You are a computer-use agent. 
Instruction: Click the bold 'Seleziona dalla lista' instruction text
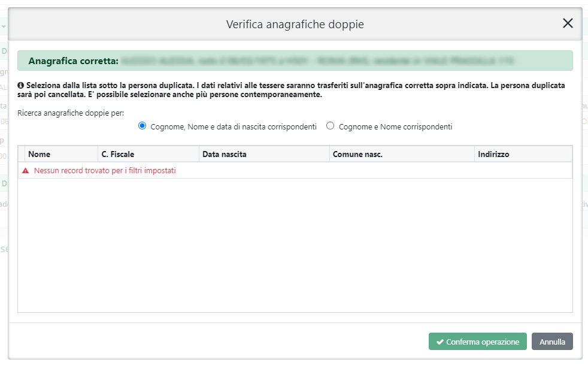[293, 90]
